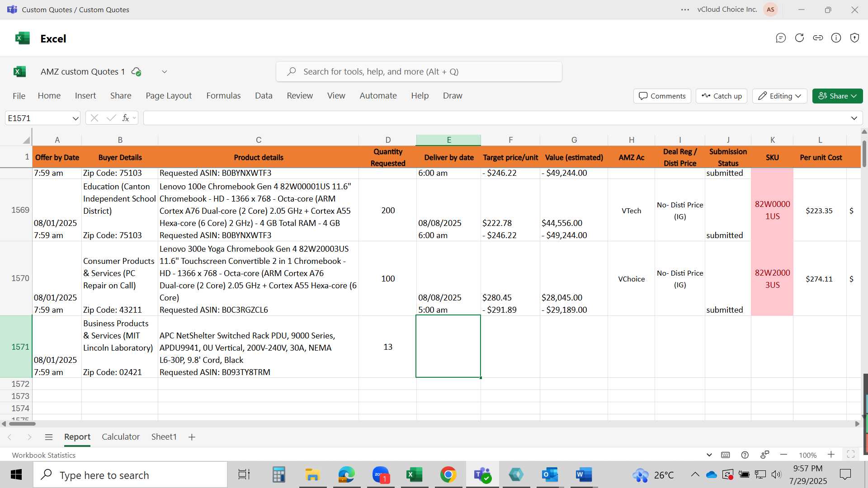The width and height of the screenshot is (868, 488).
Task: Zoom in with the plus icon
Action: (831, 455)
